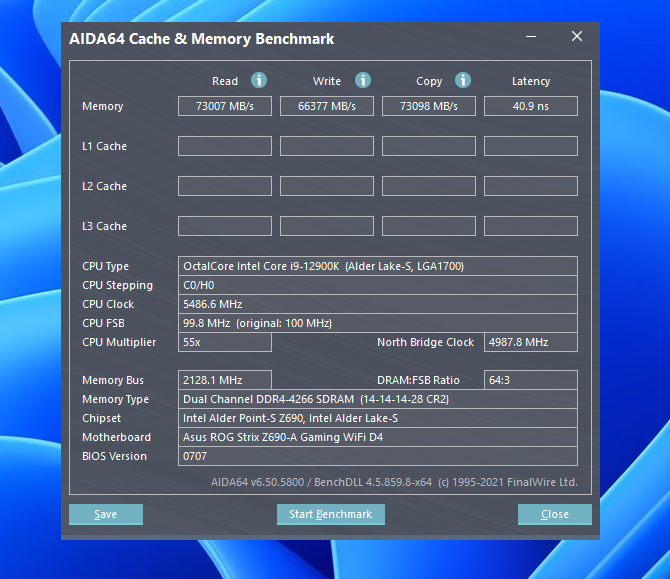Click the empty L1 Cache Read field

(225, 146)
